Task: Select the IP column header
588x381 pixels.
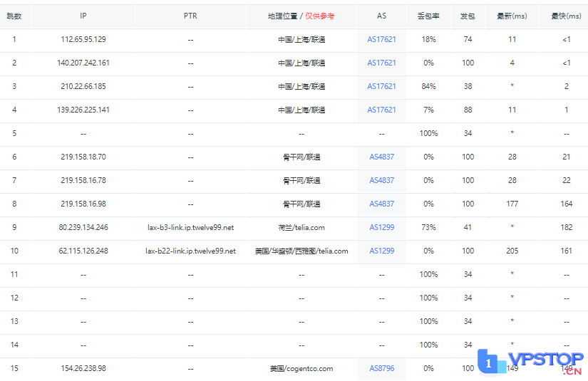Action: click(83, 16)
